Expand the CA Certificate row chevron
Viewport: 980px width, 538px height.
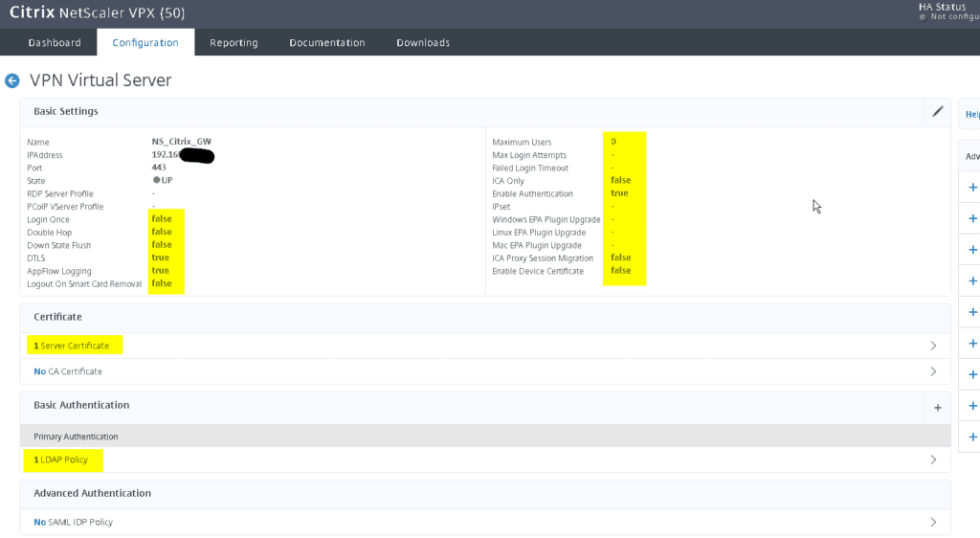coord(933,371)
